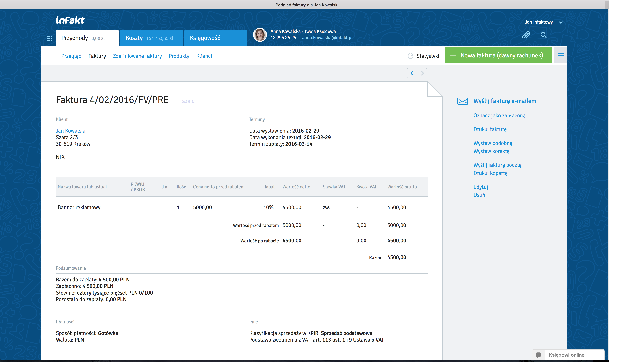This screenshot has height=364, width=617.
Task: Click the Pozostało do zapłaty 0,00 PLN line
Action: 91,299
